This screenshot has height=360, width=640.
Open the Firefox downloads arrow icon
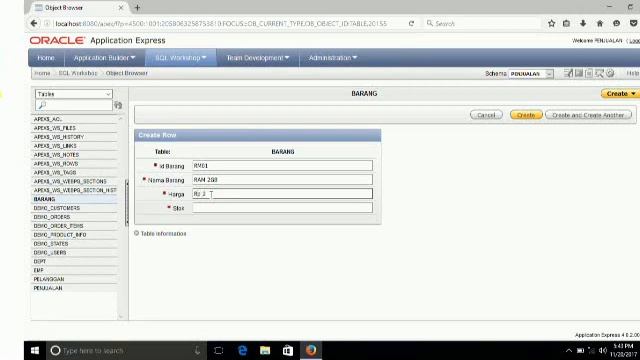(x=583, y=24)
